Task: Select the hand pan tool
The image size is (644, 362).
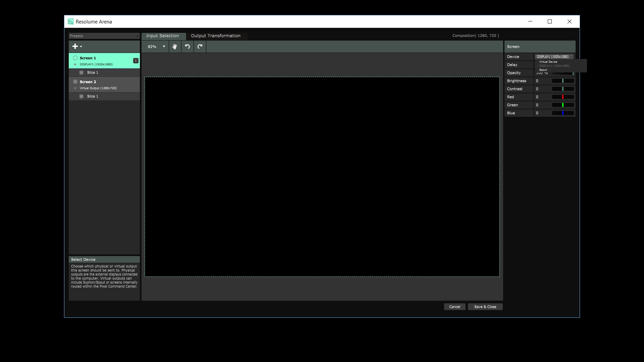Action: tap(175, 47)
